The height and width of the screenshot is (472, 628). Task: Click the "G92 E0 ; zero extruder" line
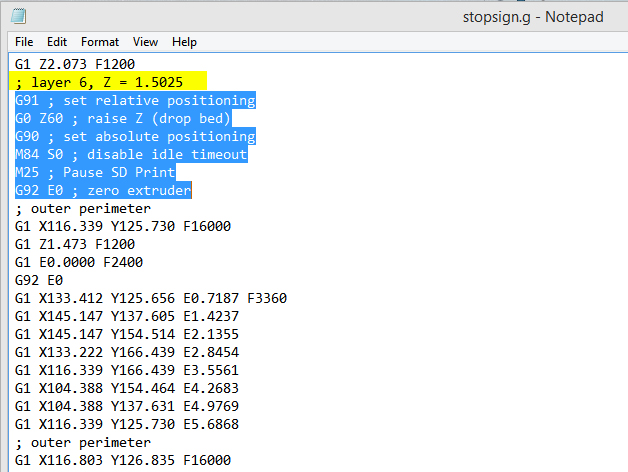pyautogui.click(x=103, y=190)
